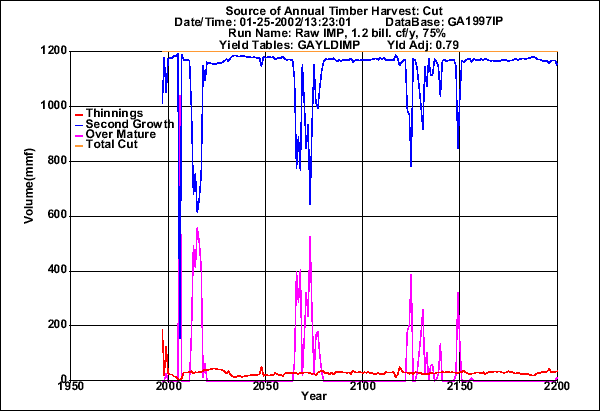Click the 2100 tick on the x-axis
The width and height of the screenshot is (600, 411).
[x=362, y=386]
